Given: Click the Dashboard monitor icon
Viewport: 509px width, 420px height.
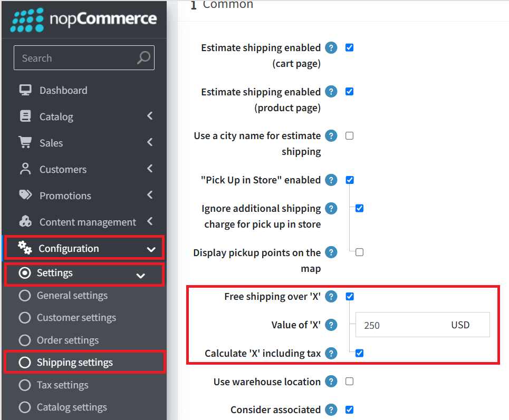Looking at the screenshot, I should tap(25, 90).
